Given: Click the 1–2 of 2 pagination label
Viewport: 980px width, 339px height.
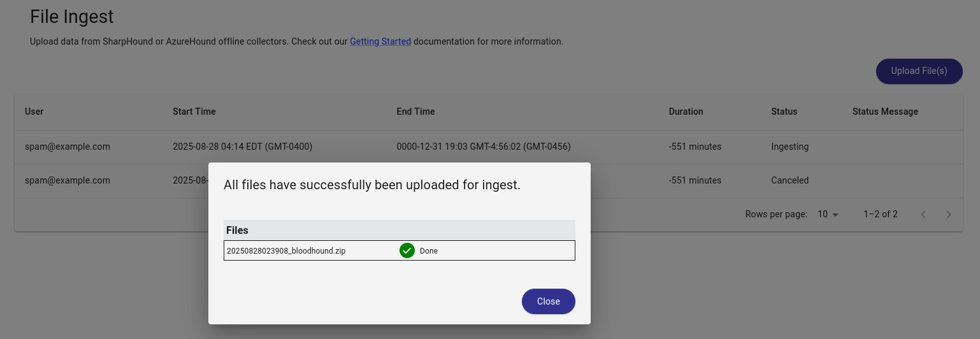Looking at the screenshot, I should 880,214.
